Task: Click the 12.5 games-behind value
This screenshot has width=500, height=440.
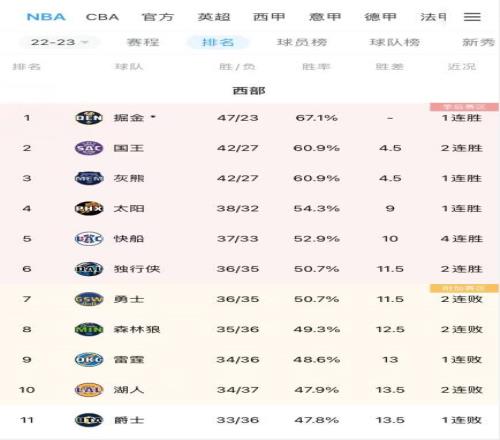Action: [x=390, y=329]
